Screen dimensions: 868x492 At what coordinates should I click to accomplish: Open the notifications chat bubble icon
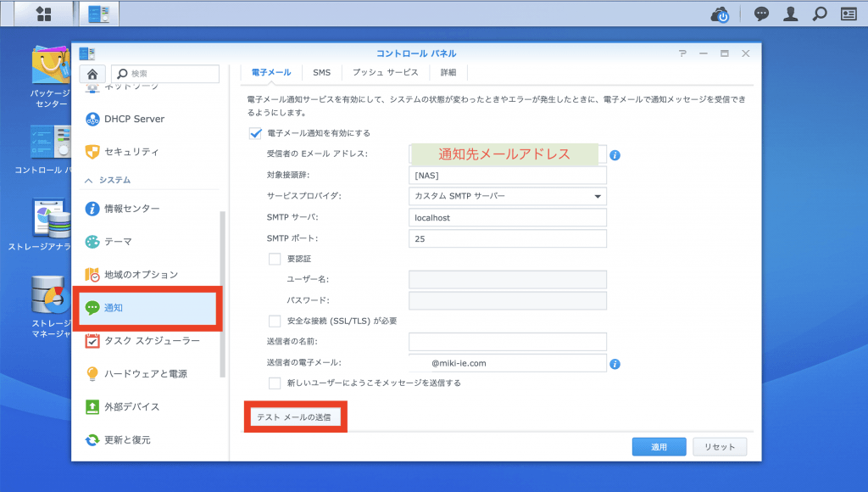(x=761, y=14)
